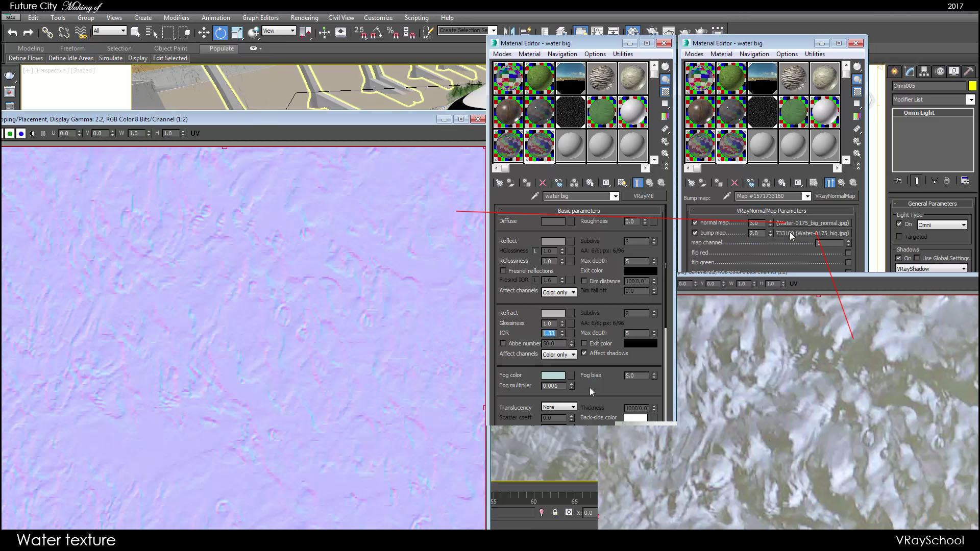The width and height of the screenshot is (980, 551).
Task: Toggle the Affect shadows checkbox
Action: (x=584, y=353)
